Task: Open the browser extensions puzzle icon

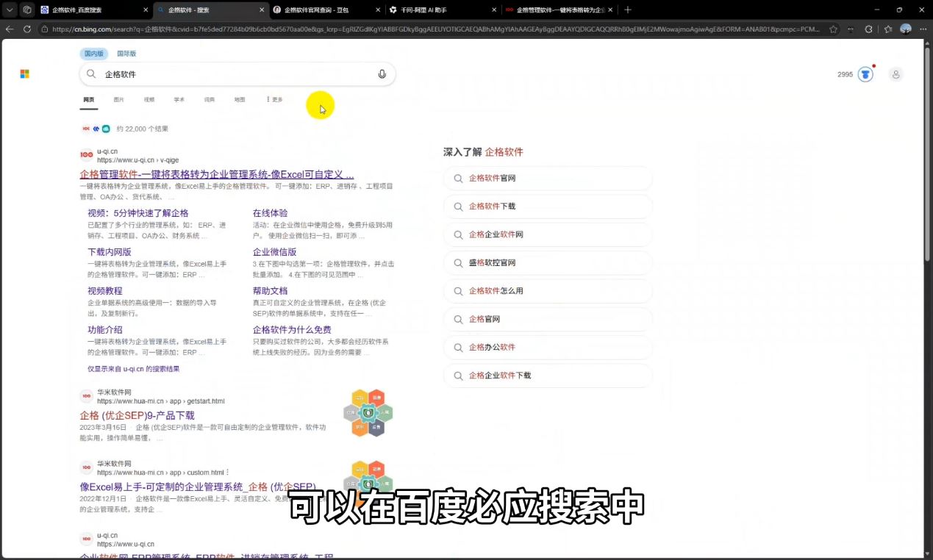Action: (x=869, y=29)
